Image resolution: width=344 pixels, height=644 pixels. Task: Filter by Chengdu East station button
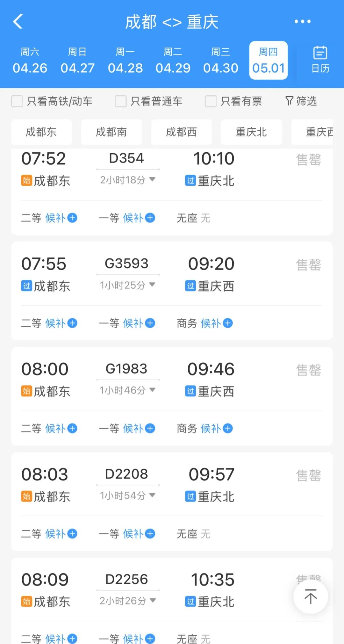point(41,132)
